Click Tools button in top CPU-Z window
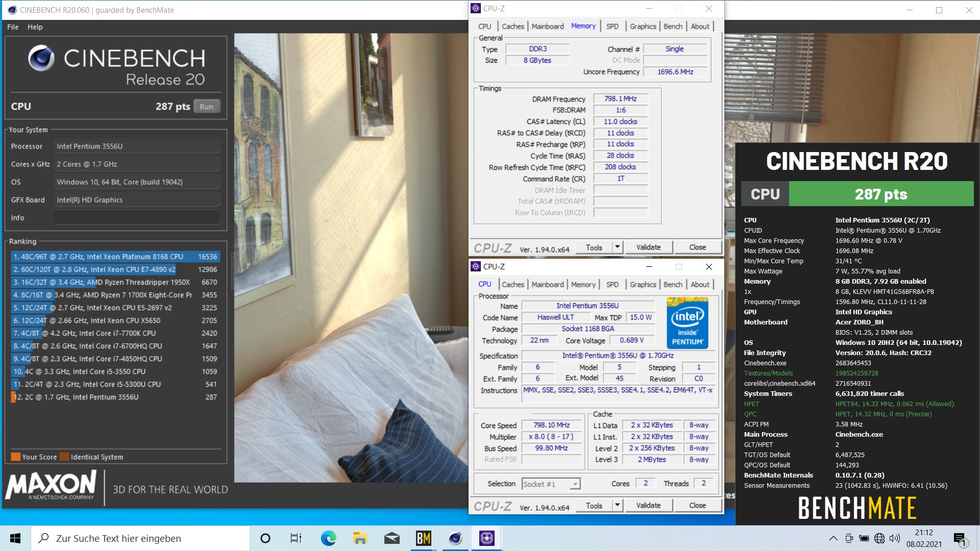Screen dimensions: 980x551 [x=594, y=247]
